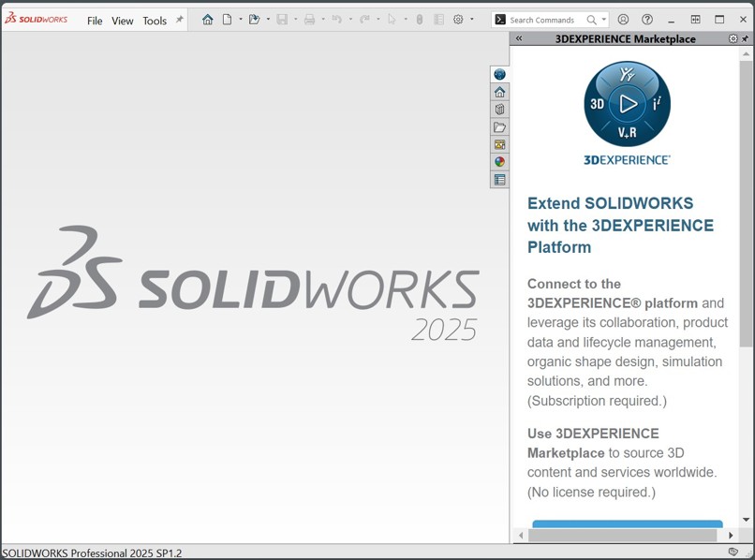The height and width of the screenshot is (560, 755).
Task: Click the '(No license required.)' text
Action: click(x=591, y=492)
